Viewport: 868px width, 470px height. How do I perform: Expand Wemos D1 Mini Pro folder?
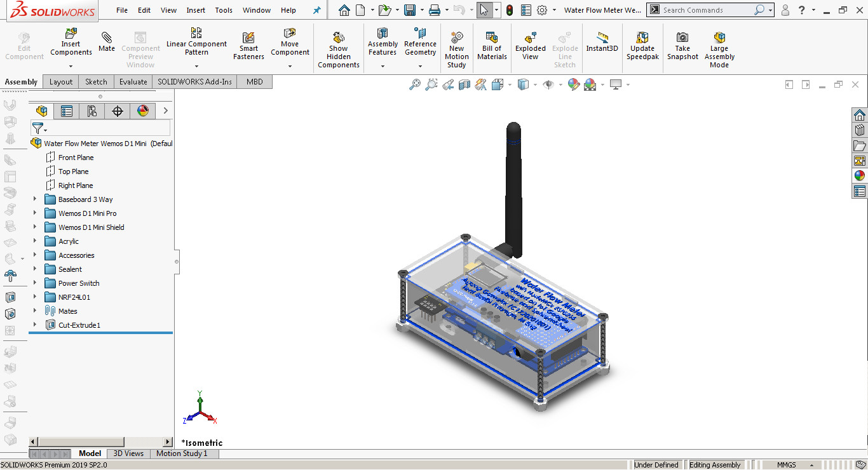click(x=35, y=213)
